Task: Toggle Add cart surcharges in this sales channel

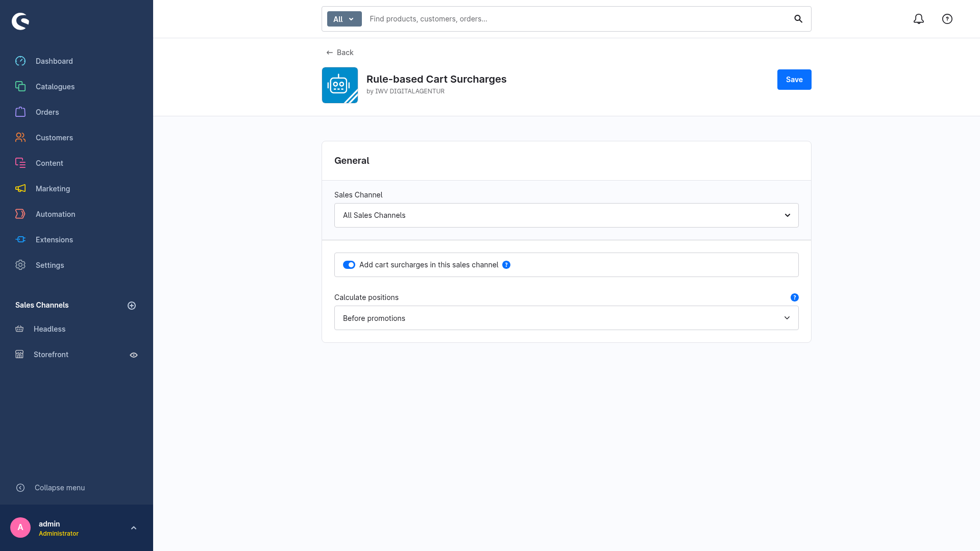Action: pyautogui.click(x=349, y=265)
